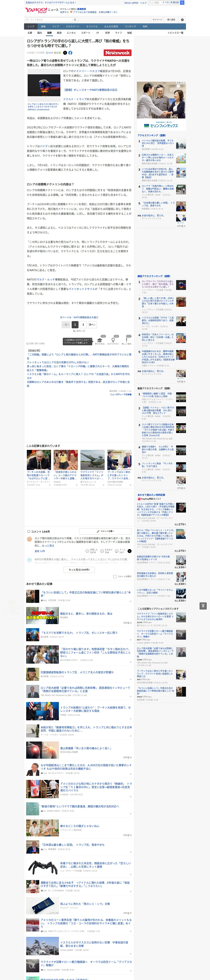210x980 pixels.
Task: Click the keyword search input field
Action: [49, 19]
